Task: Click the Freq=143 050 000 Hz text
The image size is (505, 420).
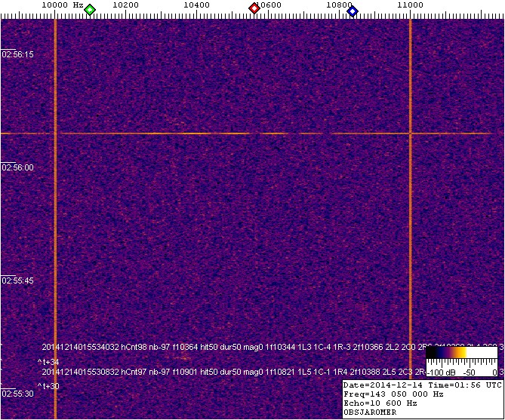Action: [x=391, y=394]
